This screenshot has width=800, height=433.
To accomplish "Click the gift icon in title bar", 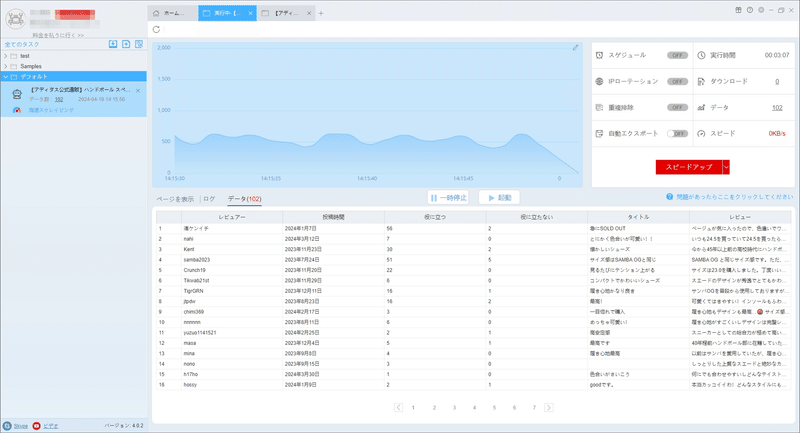I will pos(738,10).
